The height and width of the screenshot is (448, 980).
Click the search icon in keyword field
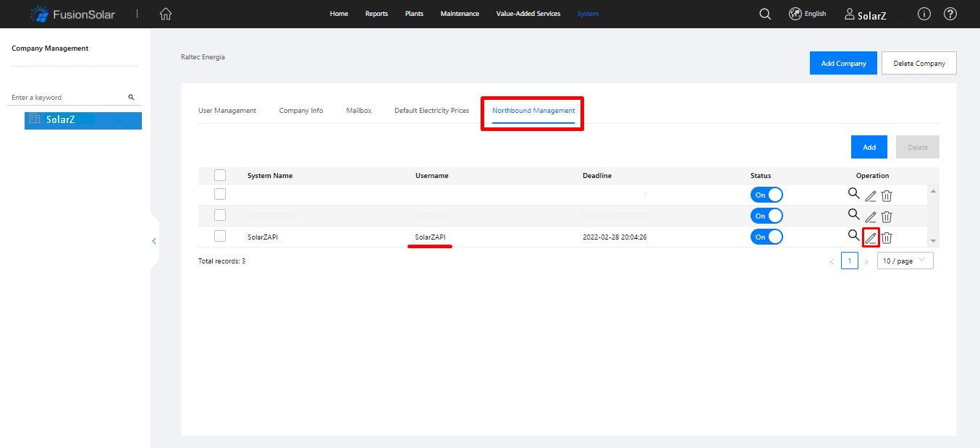[x=131, y=97]
